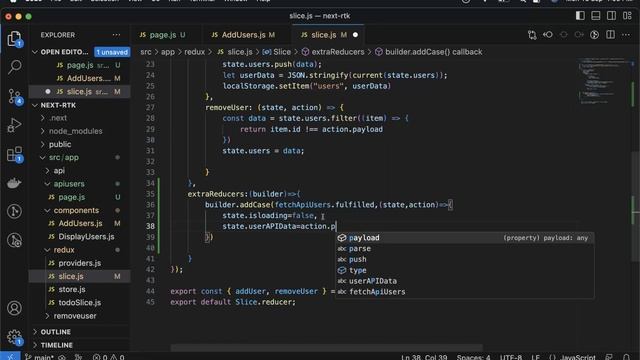The height and width of the screenshot is (360, 640).
Task: Open the Docker view in activity bar
Action: 14,183
